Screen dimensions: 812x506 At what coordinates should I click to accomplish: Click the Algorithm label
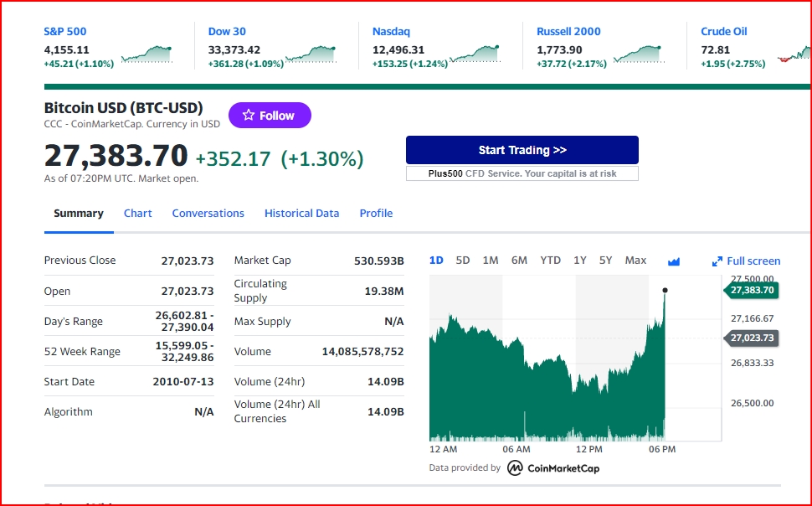[x=69, y=411]
